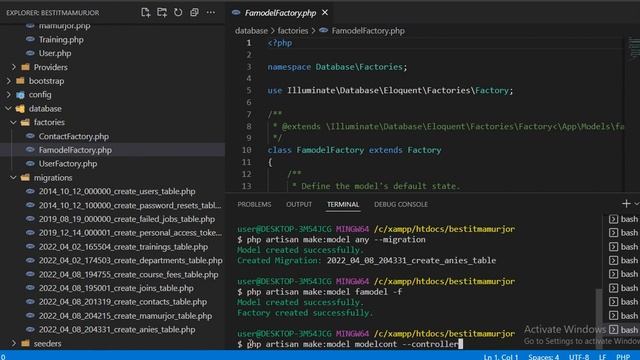Click the New File icon in Explorer
This screenshot has height=360, width=640.
146,13
